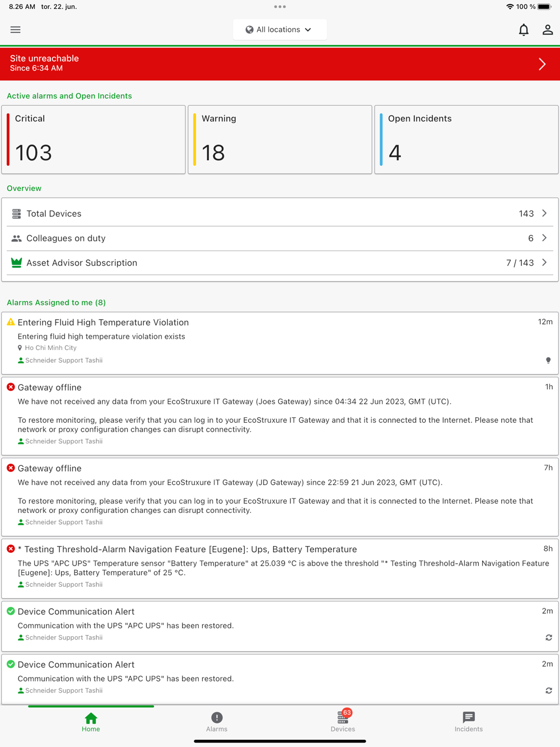The width and height of the screenshot is (560, 747).
Task: Click red error icon on JD Gateway alarm
Action: [11, 468]
